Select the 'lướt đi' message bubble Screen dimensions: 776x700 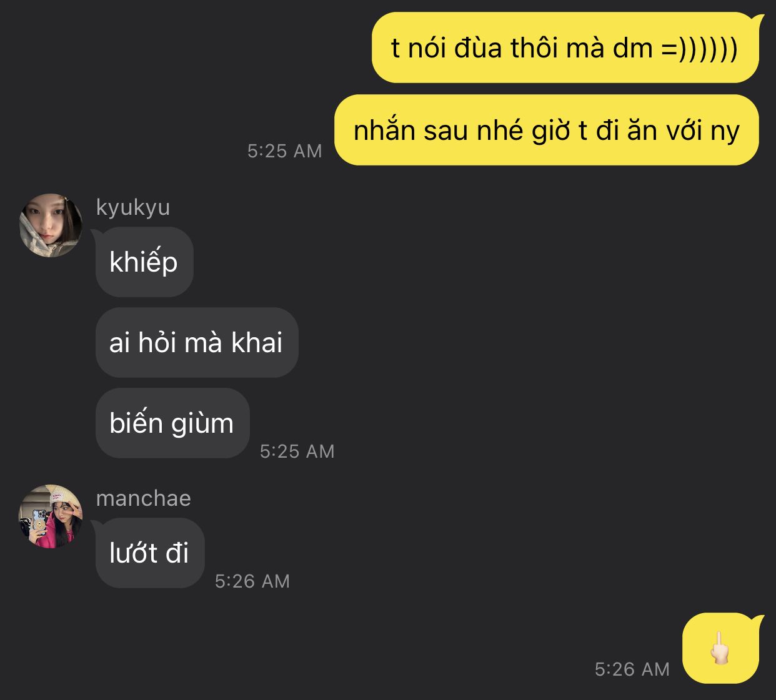150,553
